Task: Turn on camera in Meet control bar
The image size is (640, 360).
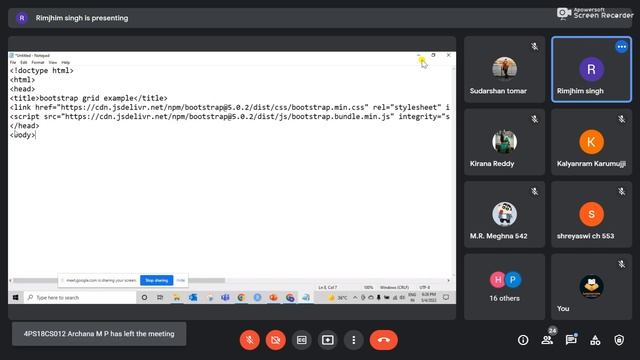Action: click(276, 340)
